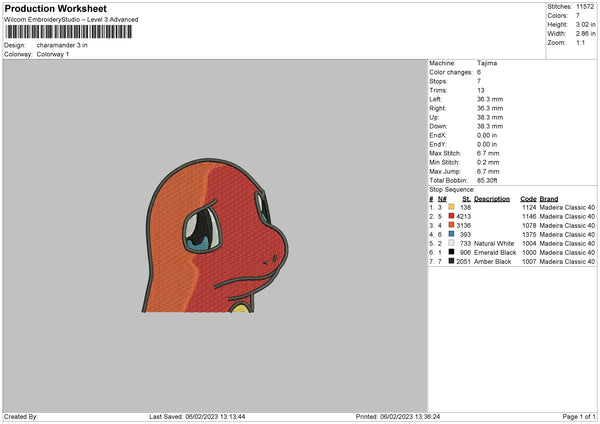Pick the blue 1375 thread swatch
The width and height of the screenshot is (600, 424).
pyautogui.click(x=452, y=234)
